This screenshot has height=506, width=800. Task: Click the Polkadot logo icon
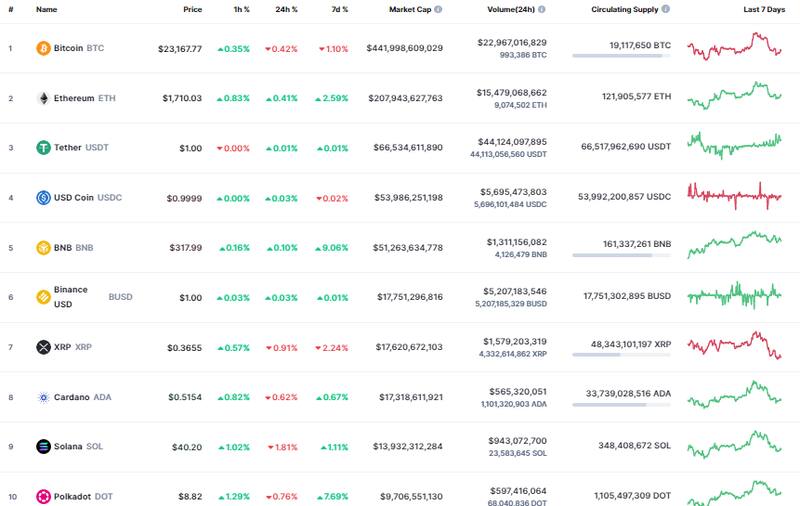(43, 497)
